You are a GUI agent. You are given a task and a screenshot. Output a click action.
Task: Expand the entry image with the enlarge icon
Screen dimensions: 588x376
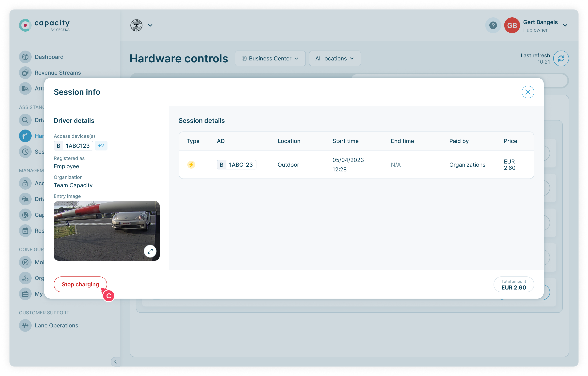pos(150,251)
